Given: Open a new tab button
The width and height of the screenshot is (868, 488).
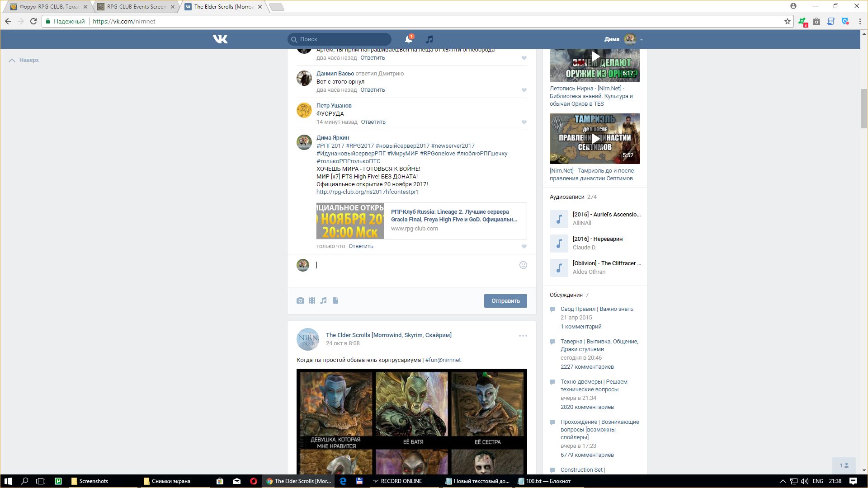Looking at the screenshot, I should (276, 7).
